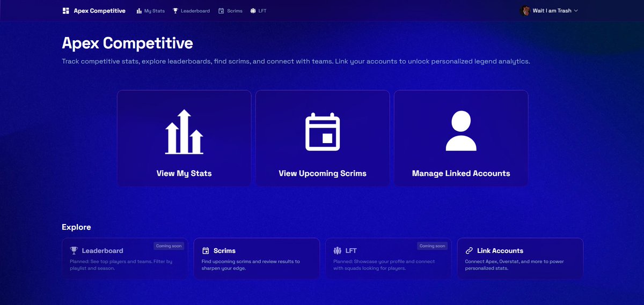Open LFT from the top navigation

(x=258, y=11)
